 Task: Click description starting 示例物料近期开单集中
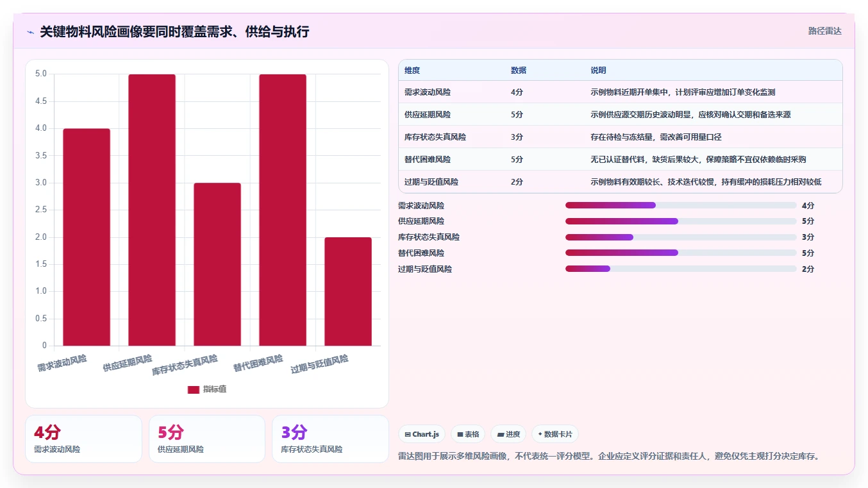(x=683, y=92)
